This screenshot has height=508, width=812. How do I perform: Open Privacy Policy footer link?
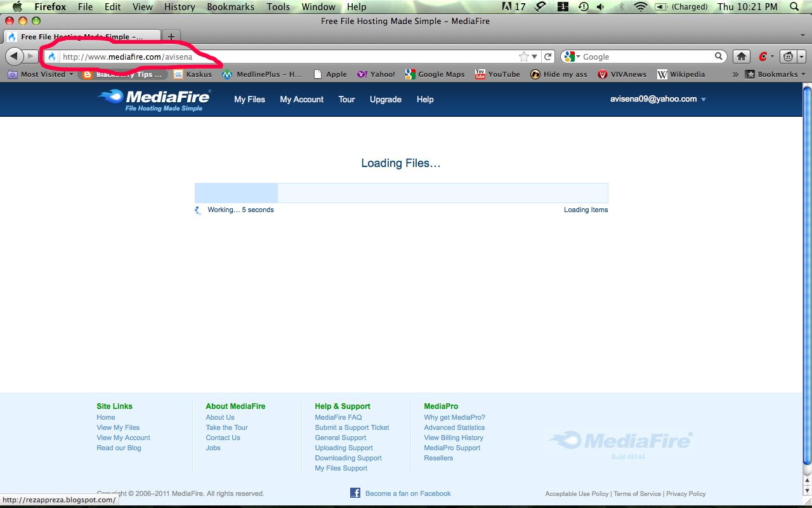pyautogui.click(x=686, y=493)
